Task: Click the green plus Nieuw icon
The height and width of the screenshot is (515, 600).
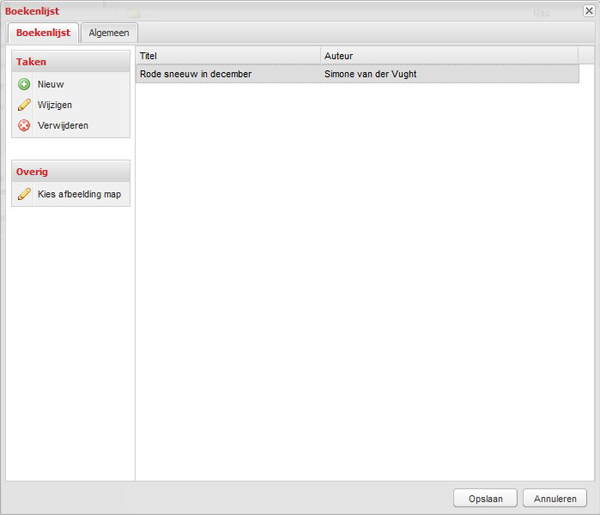Action: (25, 85)
